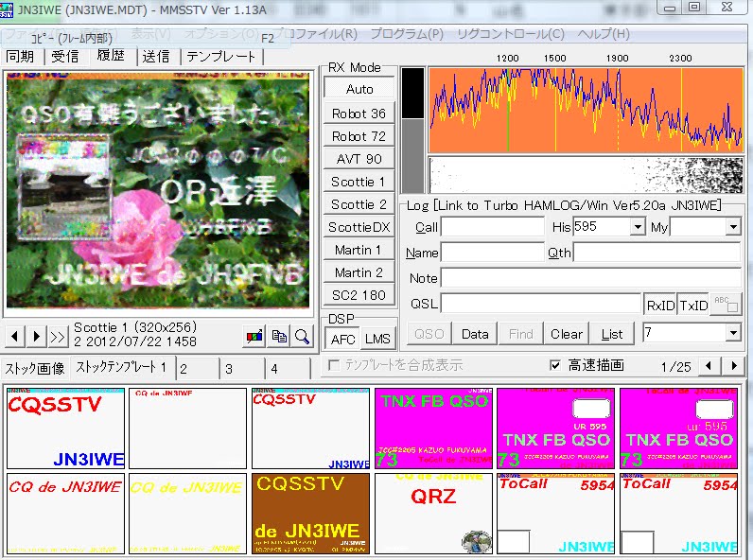This screenshot has height=560, width=753.
Task: Click the TxID button
Action: click(x=693, y=305)
